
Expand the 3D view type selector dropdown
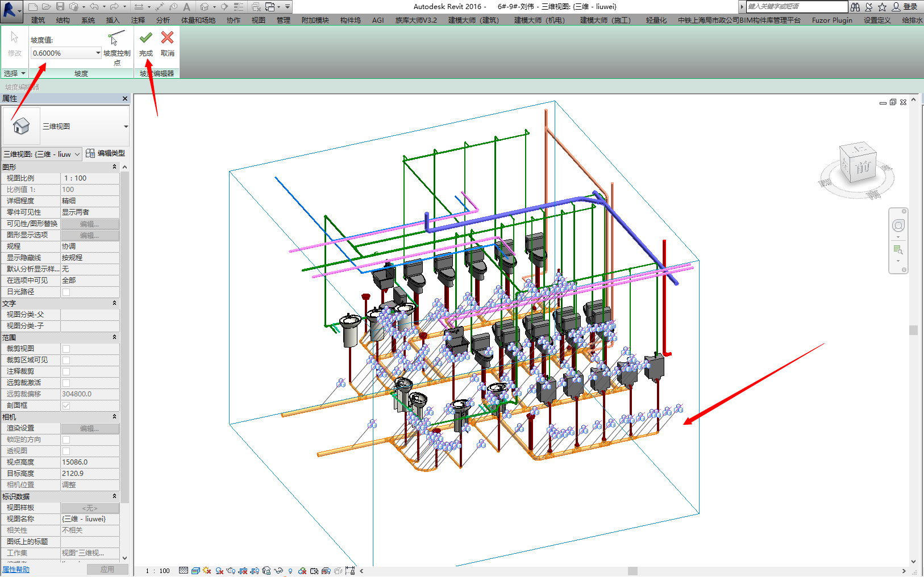[126, 127]
